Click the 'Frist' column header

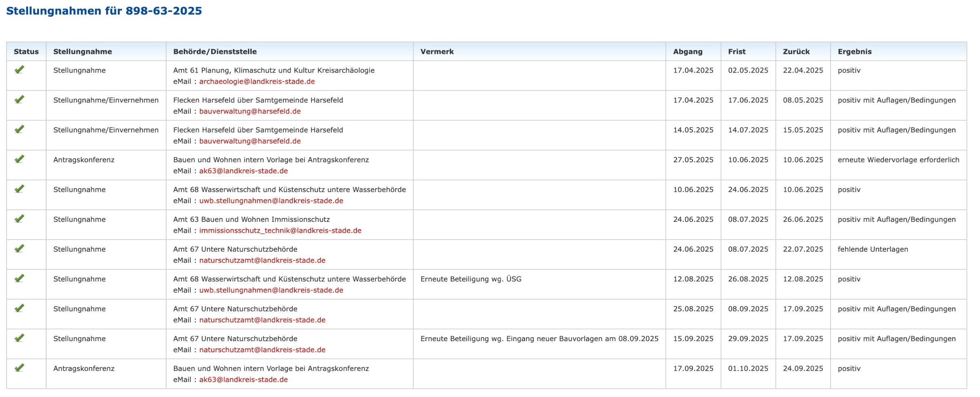(737, 51)
